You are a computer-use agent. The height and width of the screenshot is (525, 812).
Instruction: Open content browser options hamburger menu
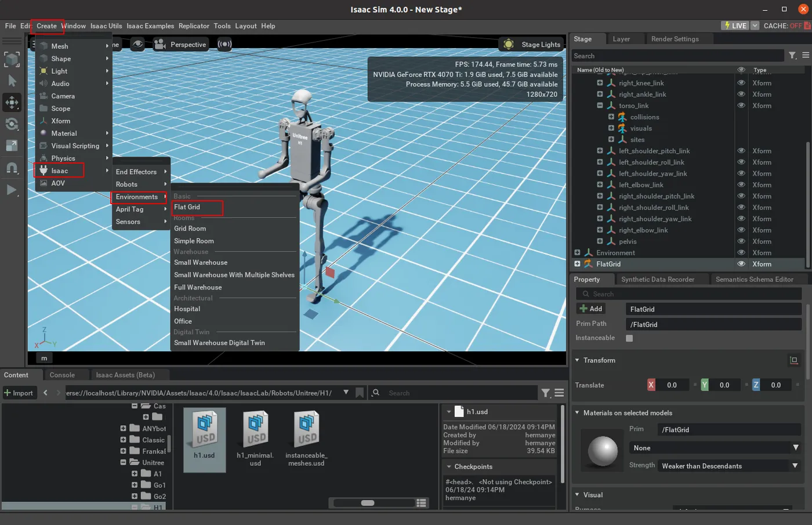[559, 393]
